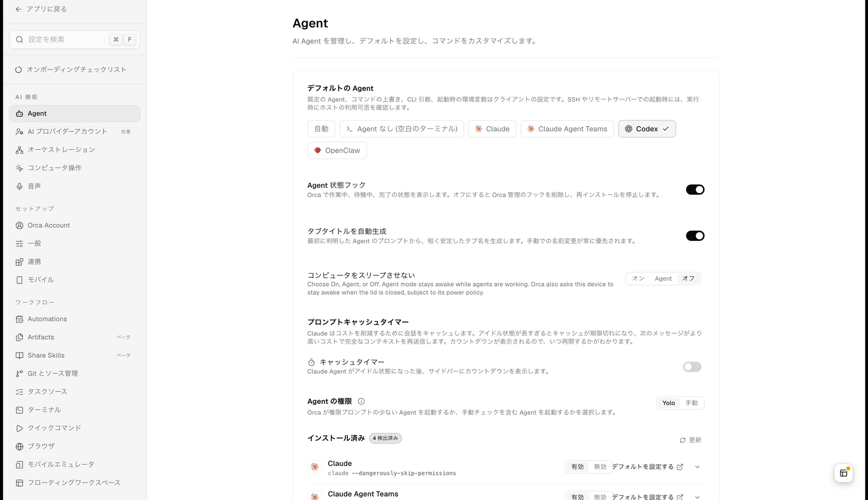Click the 連携 blocks icon
The image size is (868, 500).
[20, 262]
